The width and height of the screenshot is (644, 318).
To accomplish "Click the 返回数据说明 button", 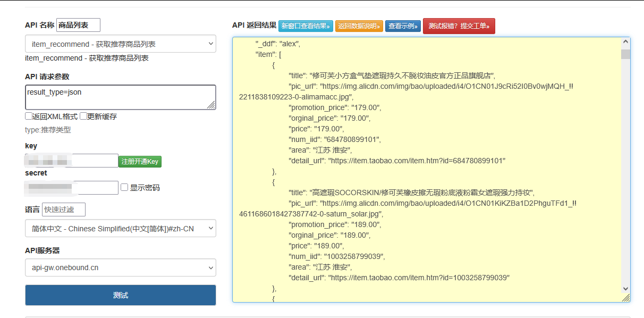I will (x=359, y=26).
